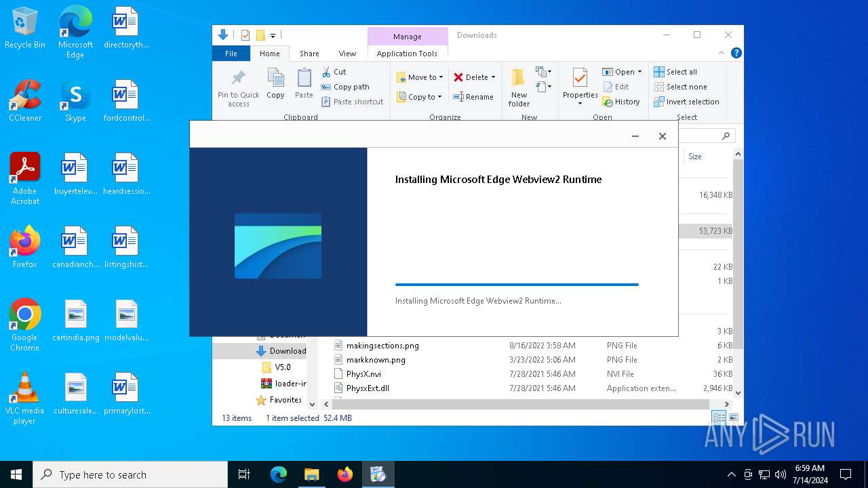Click Paste shortcut in ribbon
Screen dimensions: 868x488
(352, 102)
